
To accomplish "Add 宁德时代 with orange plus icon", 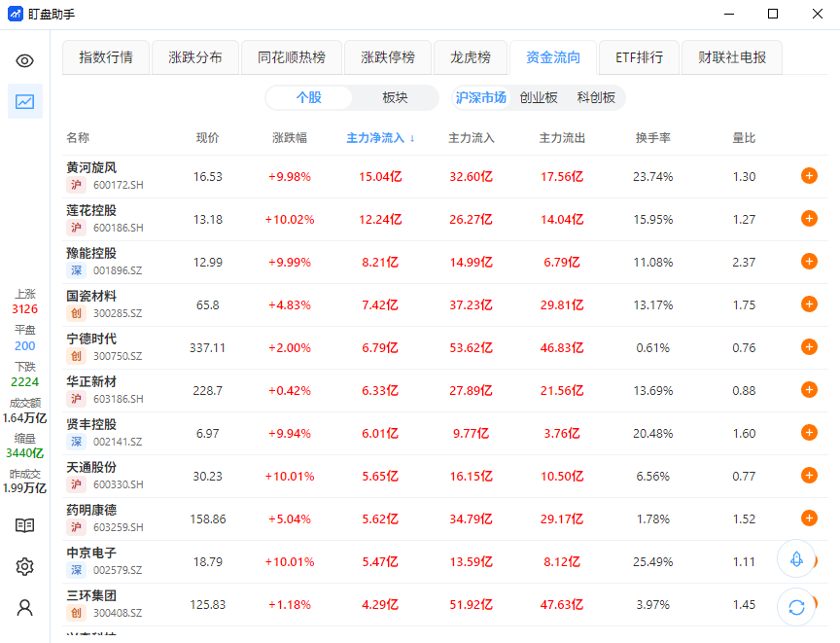I will coord(809,347).
